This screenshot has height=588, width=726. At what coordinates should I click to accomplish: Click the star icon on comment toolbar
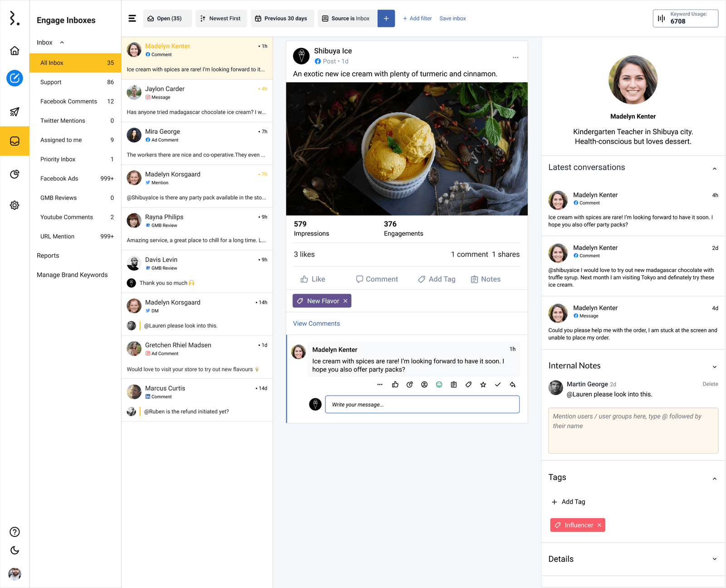(x=483, y=384)
